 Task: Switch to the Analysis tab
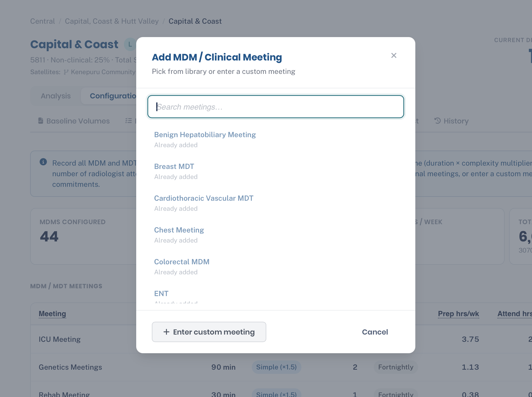tap(56, 96)
